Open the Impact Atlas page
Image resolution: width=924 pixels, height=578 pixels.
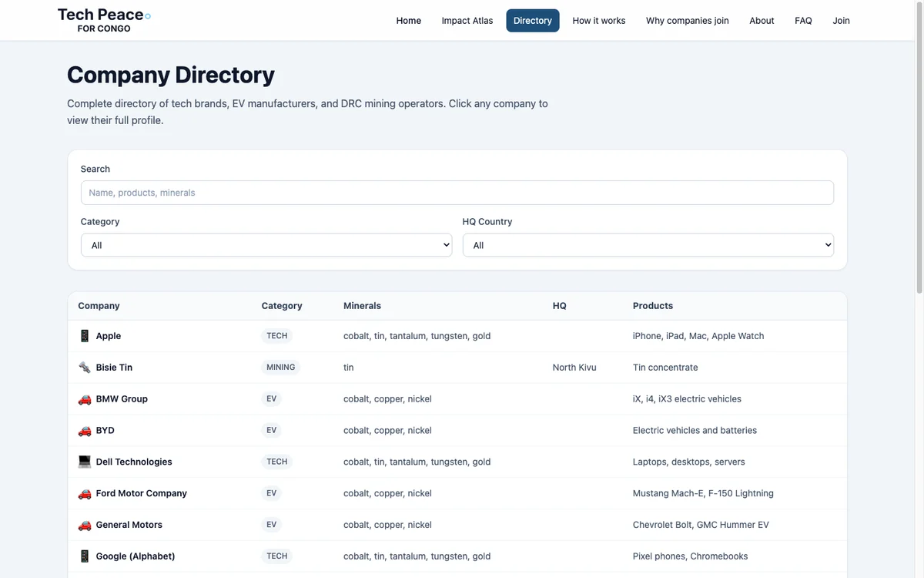coord(467,21)
